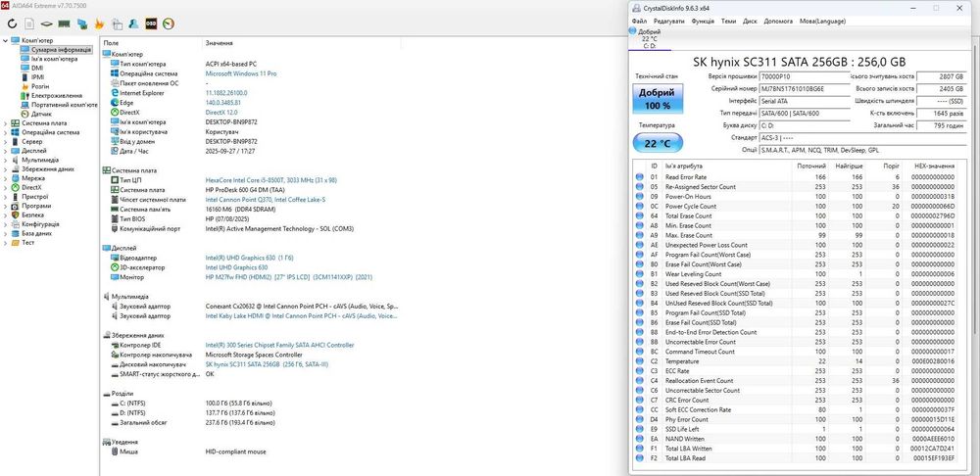Click the Xbox-style DirectX icon in field list
The height and width of the screenshot is (476, 980).
[115, 113]
